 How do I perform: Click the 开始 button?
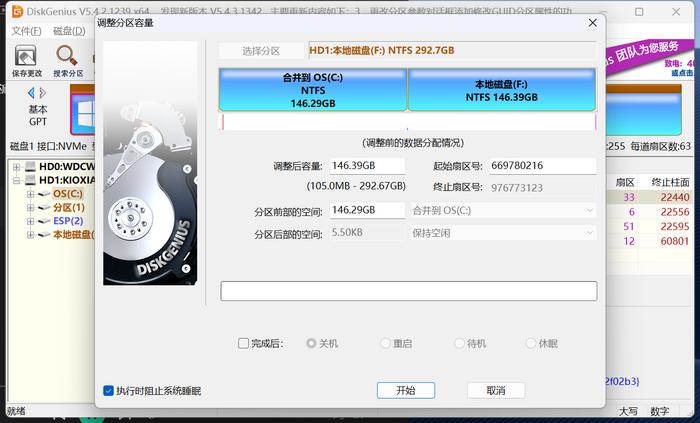click(x=406, y=390)
